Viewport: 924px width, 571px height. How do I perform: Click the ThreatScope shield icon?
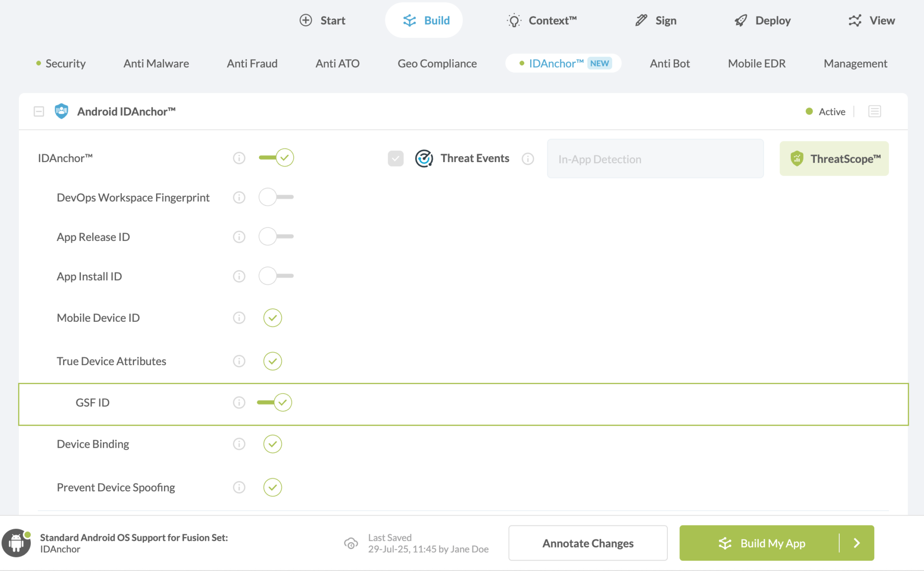point(797,158)
